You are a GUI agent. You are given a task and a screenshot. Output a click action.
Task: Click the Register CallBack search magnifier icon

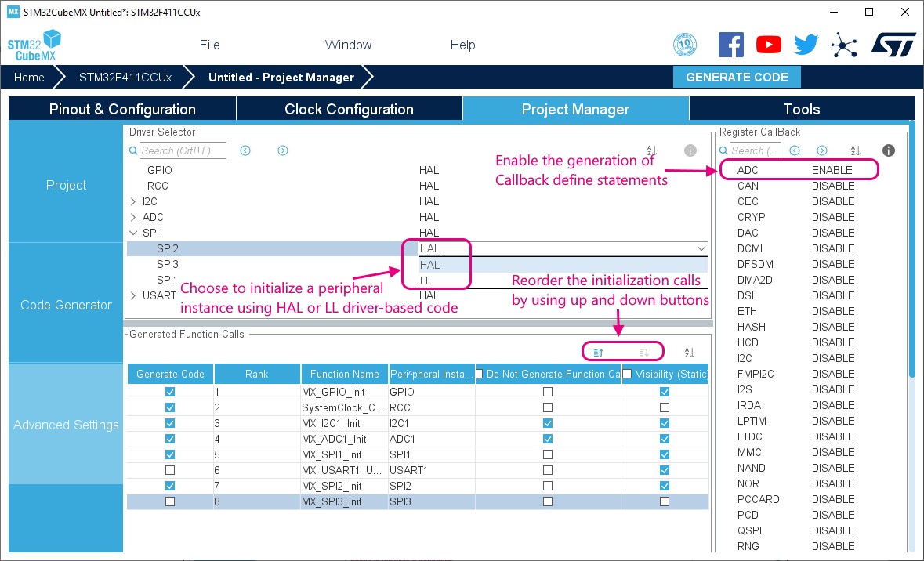723,151
